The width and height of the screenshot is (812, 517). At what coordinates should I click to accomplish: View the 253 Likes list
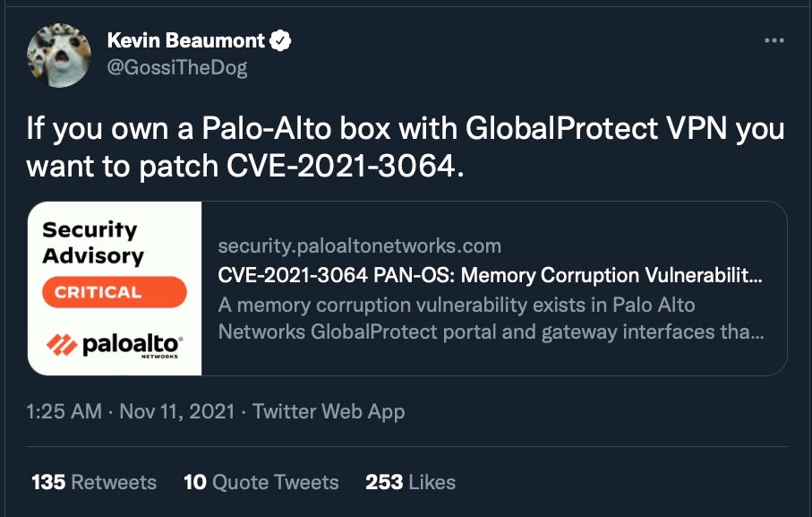pyautogui.click(x=411, y=482)
